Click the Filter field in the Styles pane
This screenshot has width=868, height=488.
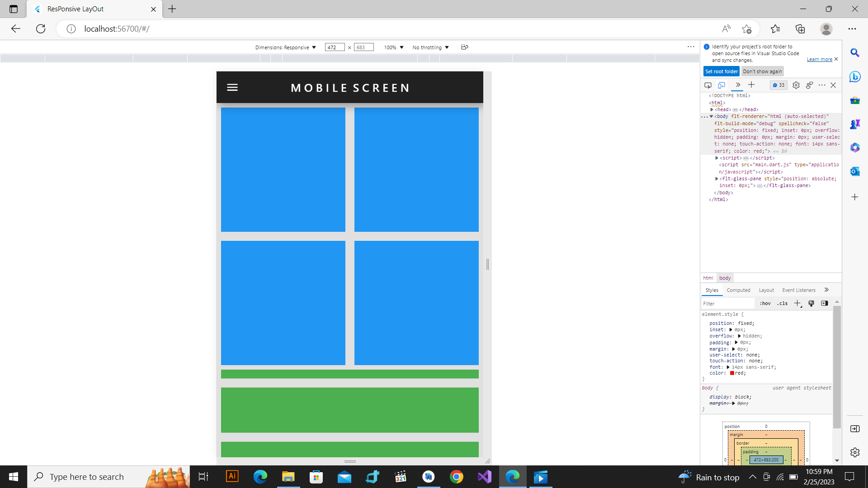point(728,303)
